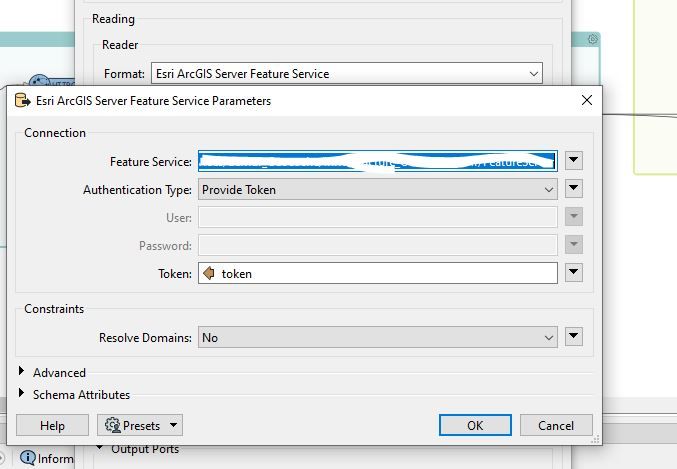Click the gear icon on the canvas bookmark

(x=593, y=39)
